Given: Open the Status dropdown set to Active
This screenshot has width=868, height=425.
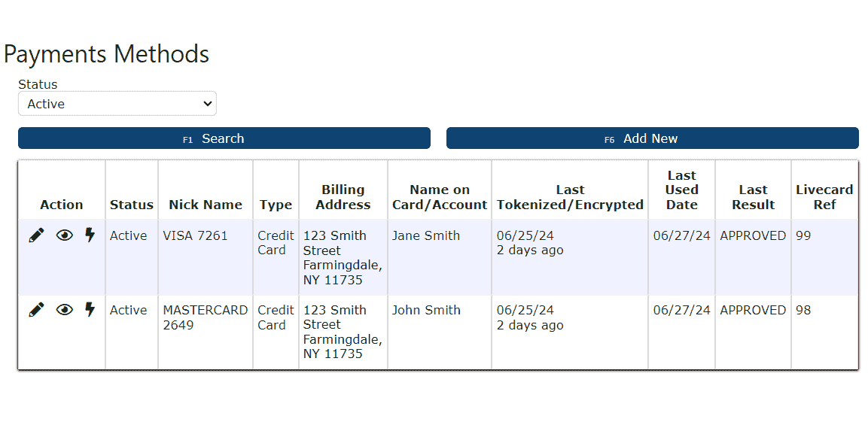Looking at the screenshot, I should pos(117,104).
